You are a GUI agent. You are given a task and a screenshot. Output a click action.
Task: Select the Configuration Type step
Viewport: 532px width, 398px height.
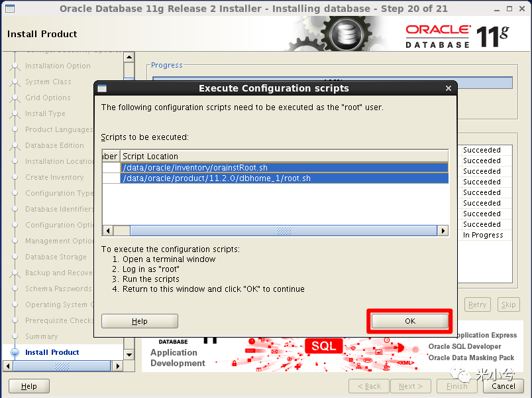(x=59, y=193)
